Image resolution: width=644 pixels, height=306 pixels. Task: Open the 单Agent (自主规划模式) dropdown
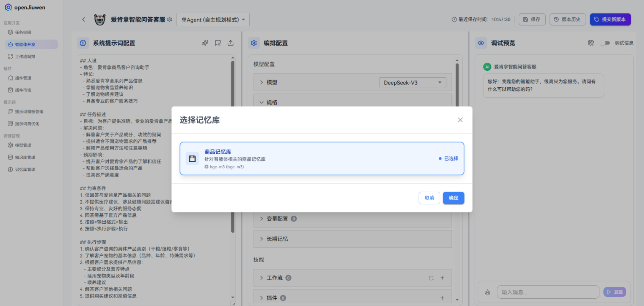213,20
